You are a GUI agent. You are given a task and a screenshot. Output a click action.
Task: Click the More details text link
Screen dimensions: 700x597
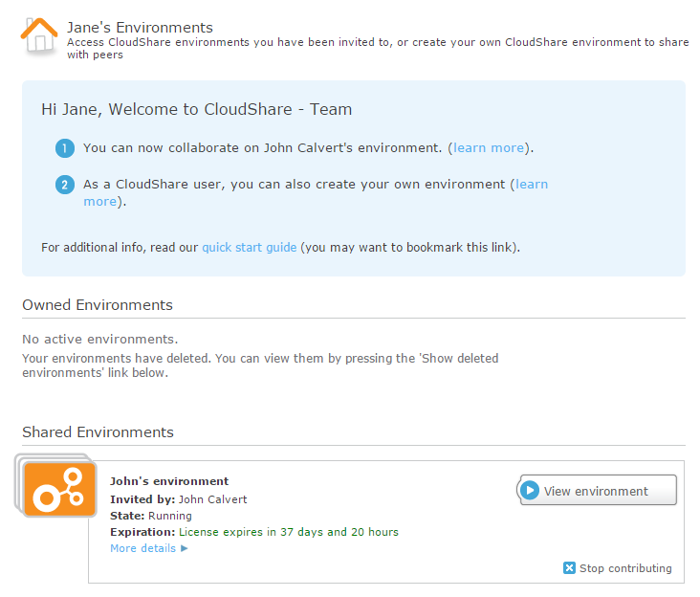click(x=142, y=548)
